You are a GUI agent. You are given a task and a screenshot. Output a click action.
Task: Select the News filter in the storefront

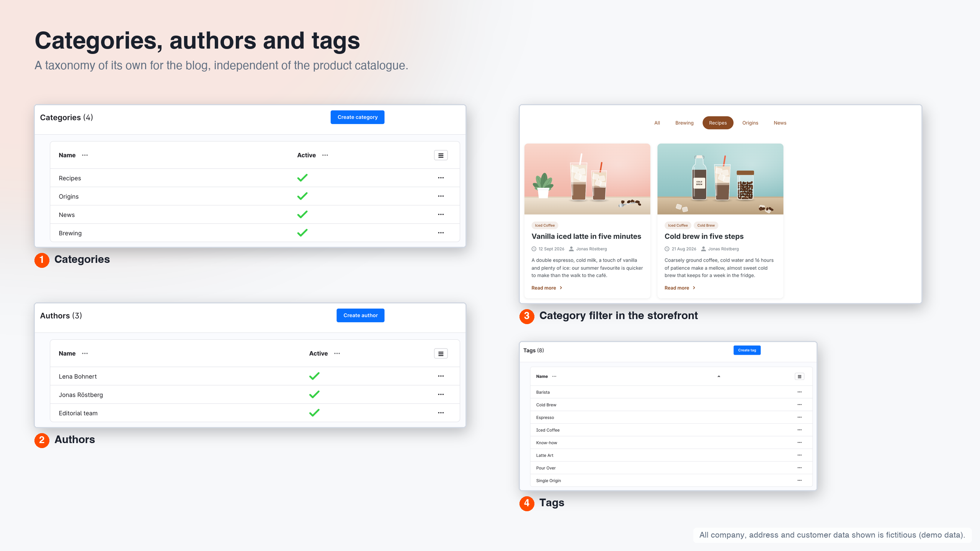point(780,123)
